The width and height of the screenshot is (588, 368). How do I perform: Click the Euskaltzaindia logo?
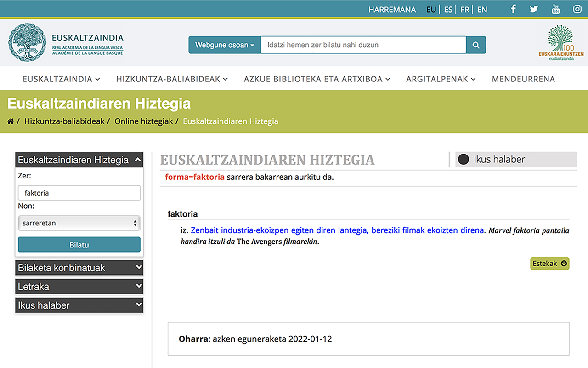66,43
